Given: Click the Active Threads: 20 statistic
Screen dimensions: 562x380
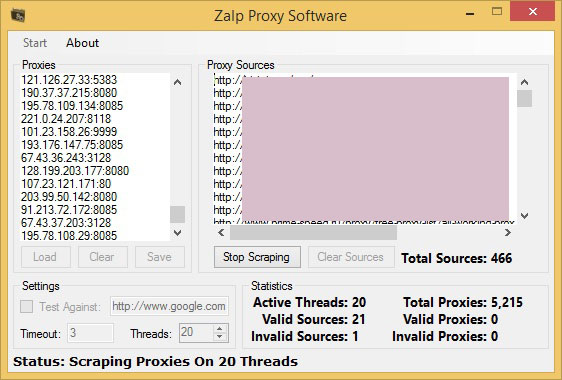Looking at the screenshot, I should point(309,302).
